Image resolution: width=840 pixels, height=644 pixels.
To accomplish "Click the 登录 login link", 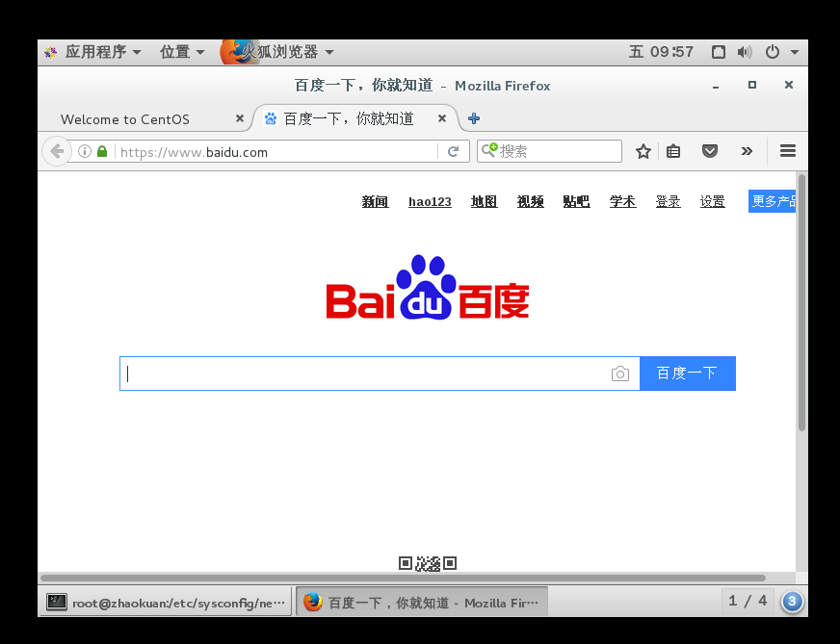I will click(x=668, y=201).
